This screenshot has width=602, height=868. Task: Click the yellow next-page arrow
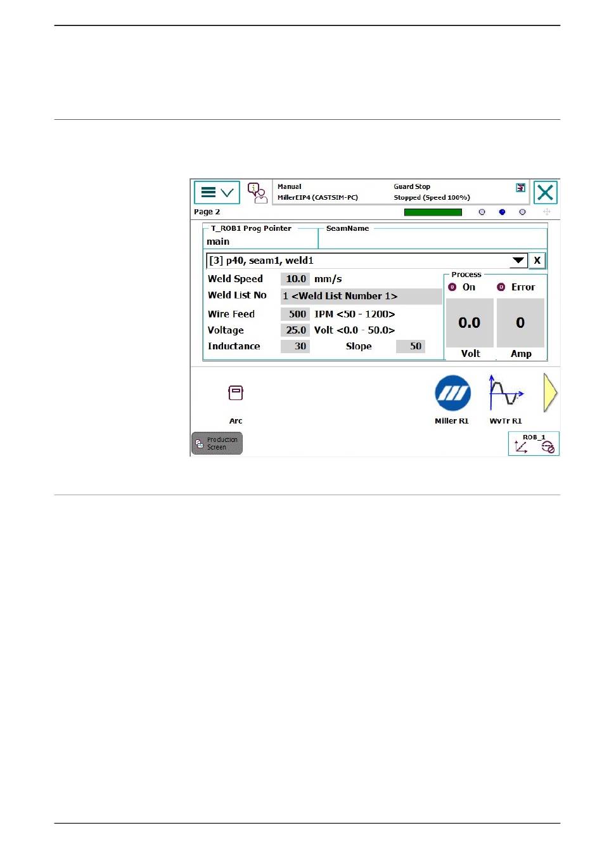550,394
